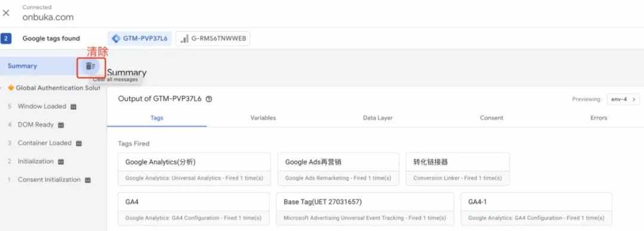
Task: Click Conversion Linker fired status text
Action: 457,178
